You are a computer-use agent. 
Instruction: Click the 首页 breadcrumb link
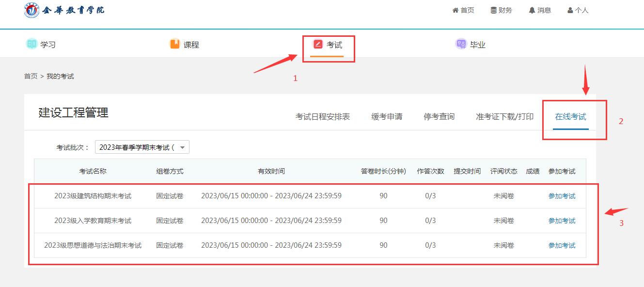[31, 76]
